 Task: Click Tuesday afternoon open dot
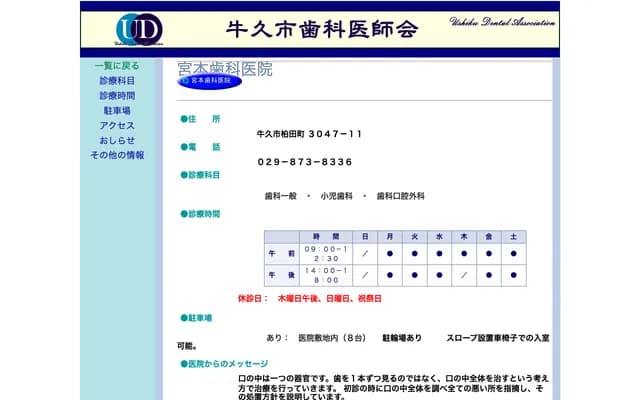click(415, 276)
